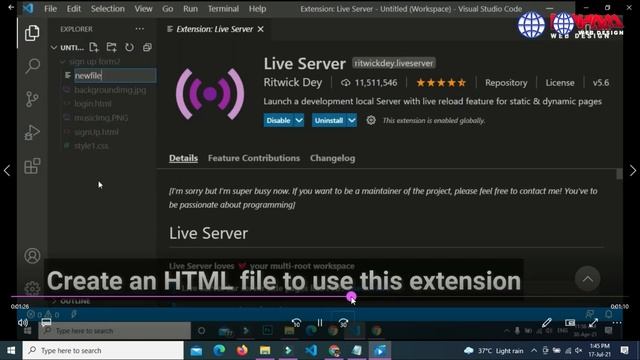This screenshot has height=360, width=640.
Task: Open the Selection menu
Action: tap(108, 9)
